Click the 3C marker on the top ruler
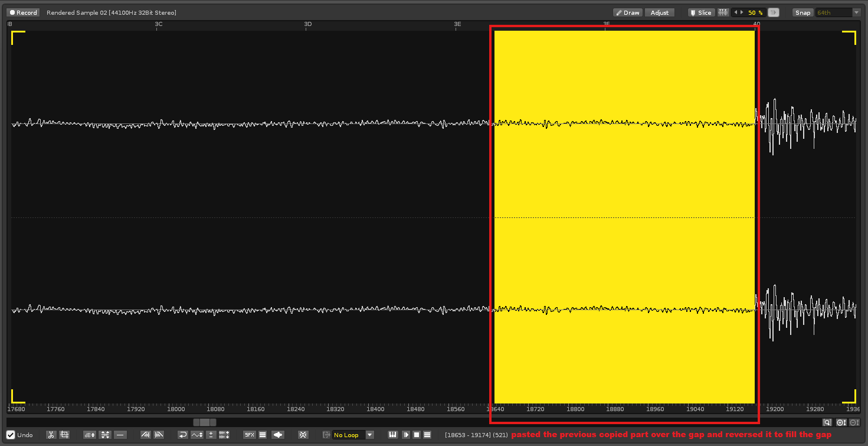Image resolution: width=868 pixels, height=446 pixels. click(x=158, y=24)
